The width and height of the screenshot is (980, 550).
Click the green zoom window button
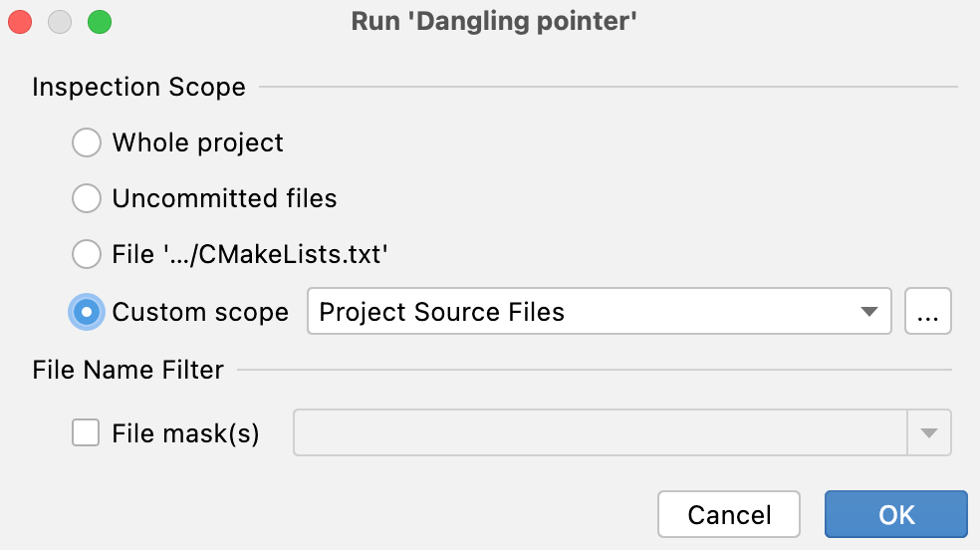(x=99, y=22)
